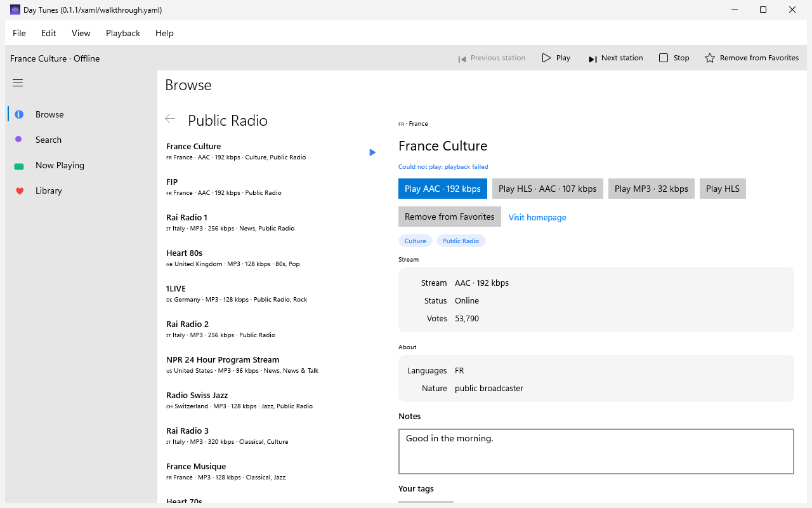Click the 'Could not play: playback failed' message
The width and height of the screenshot is (812, 508).
(443, 167)
